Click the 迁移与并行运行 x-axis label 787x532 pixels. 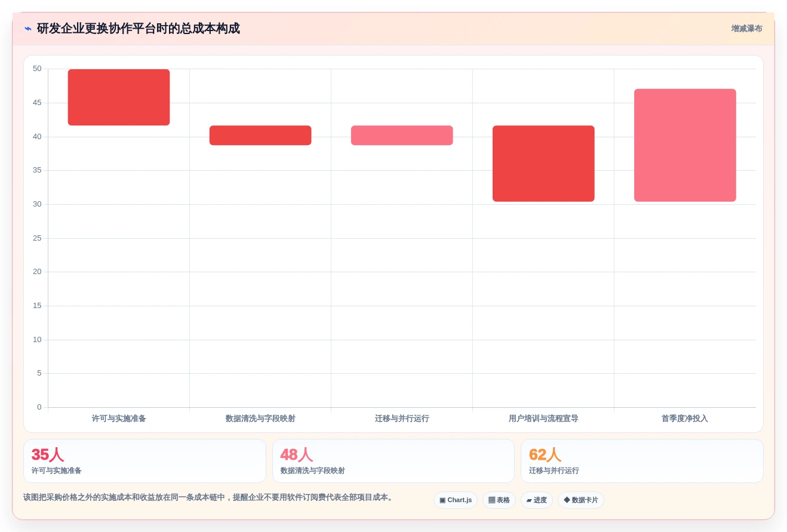402,419
